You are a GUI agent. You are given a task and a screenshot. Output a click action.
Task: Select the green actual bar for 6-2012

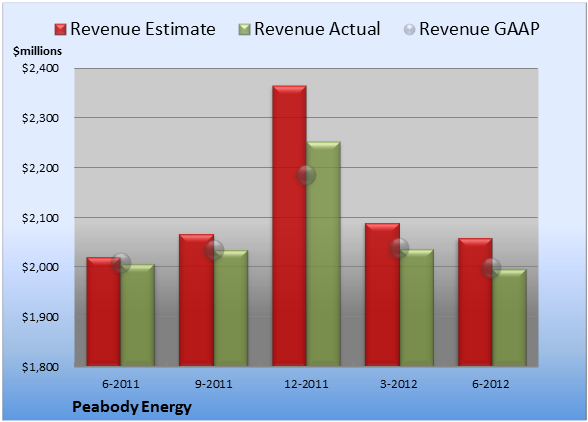510,318
